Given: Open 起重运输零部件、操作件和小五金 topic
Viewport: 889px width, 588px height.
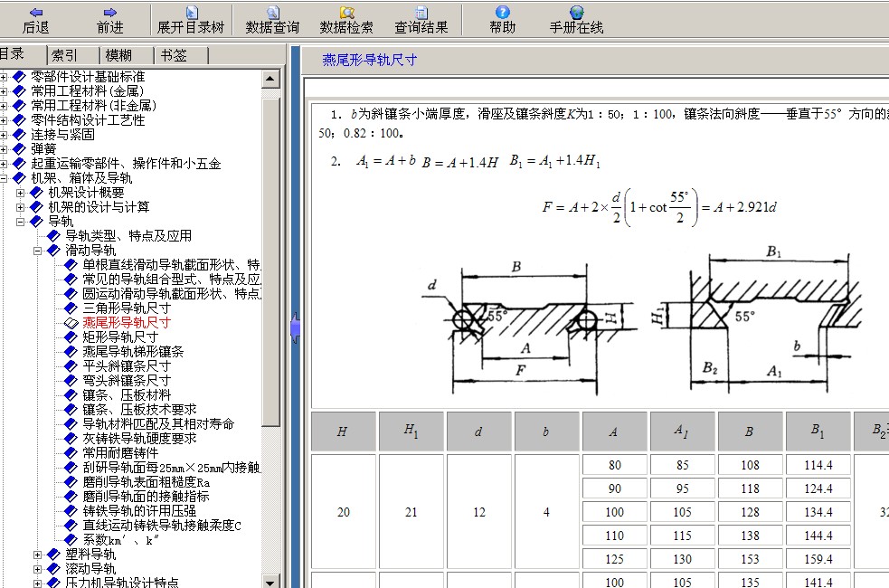Looking at the screenshot, I should click(x=126, y=164).
